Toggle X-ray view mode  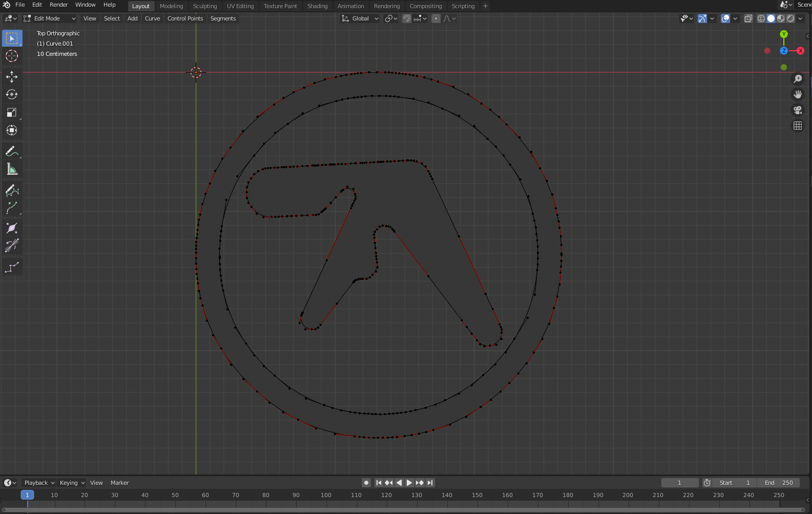coord(748,18)
